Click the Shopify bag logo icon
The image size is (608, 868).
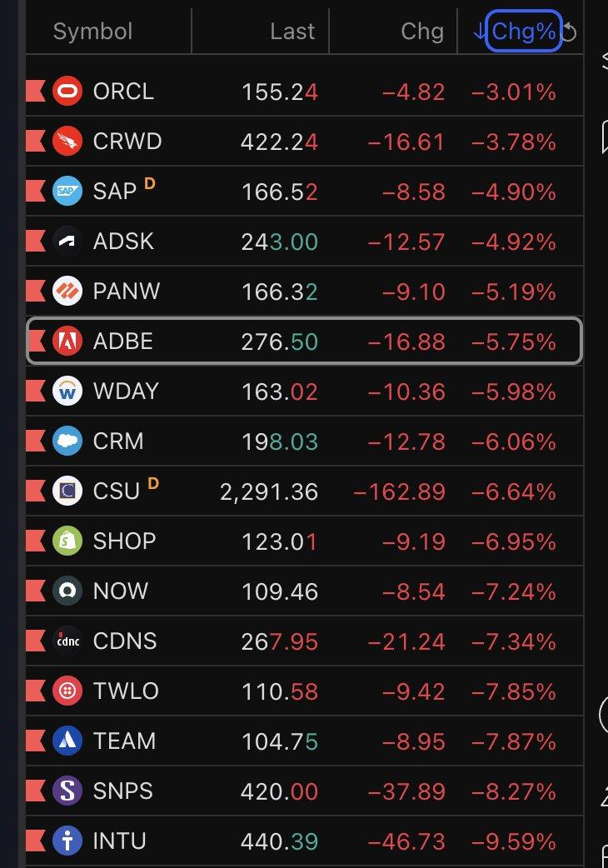click(x=67, y=541)
